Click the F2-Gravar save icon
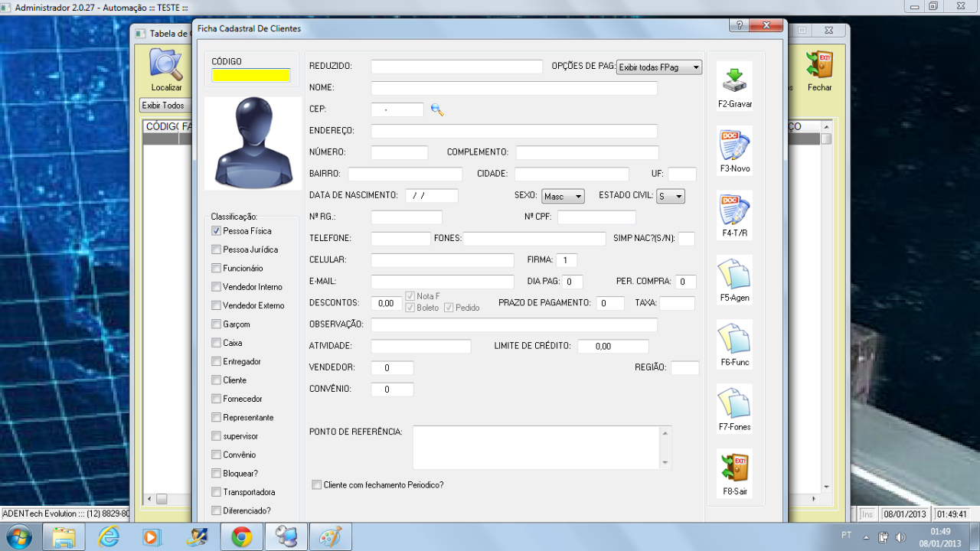Viewport: 980px width, 551px height. pos(734,81)
